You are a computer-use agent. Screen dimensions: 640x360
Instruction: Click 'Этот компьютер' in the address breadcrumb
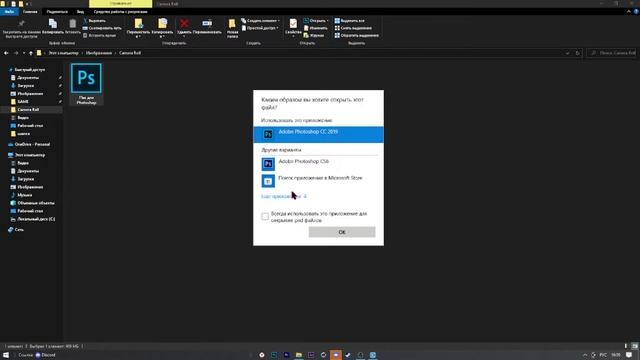point(63,53)
